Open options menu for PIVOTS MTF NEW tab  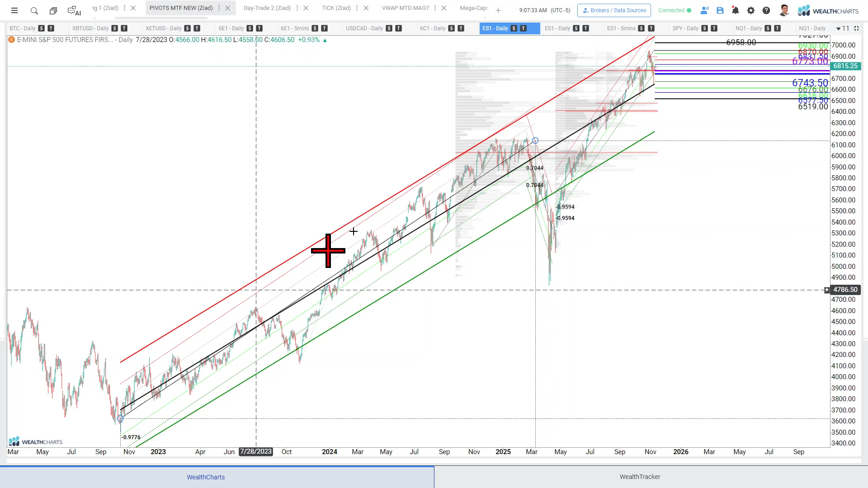click(219, 8)
